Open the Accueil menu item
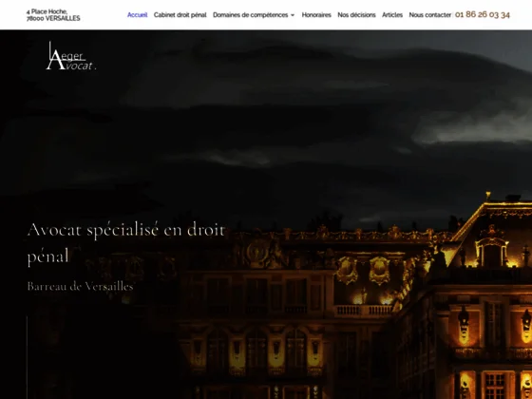The height and width of the screenshot is (399, 532). [x=137, y=15]
